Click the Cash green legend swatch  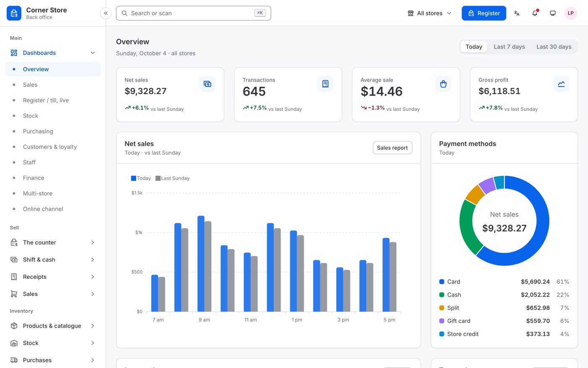(x=442, y=295)
